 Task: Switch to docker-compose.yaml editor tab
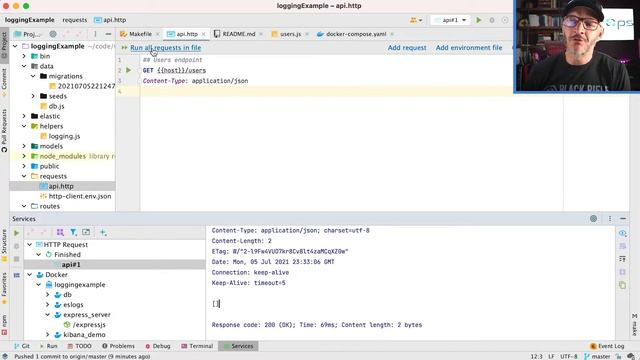[356, 34]
